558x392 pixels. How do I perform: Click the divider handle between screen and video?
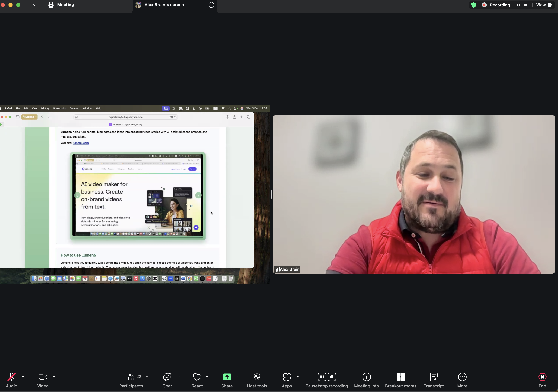271,194
